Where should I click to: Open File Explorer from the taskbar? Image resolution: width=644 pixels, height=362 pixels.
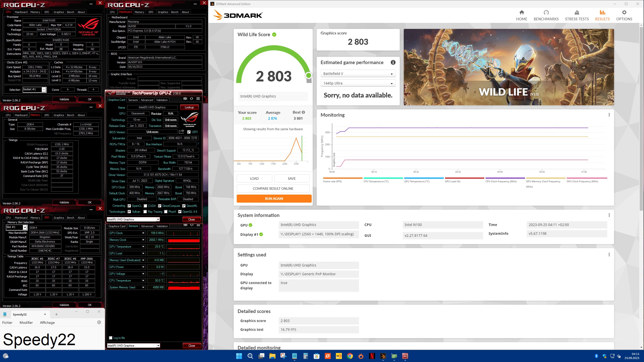[x=272, y=356]
